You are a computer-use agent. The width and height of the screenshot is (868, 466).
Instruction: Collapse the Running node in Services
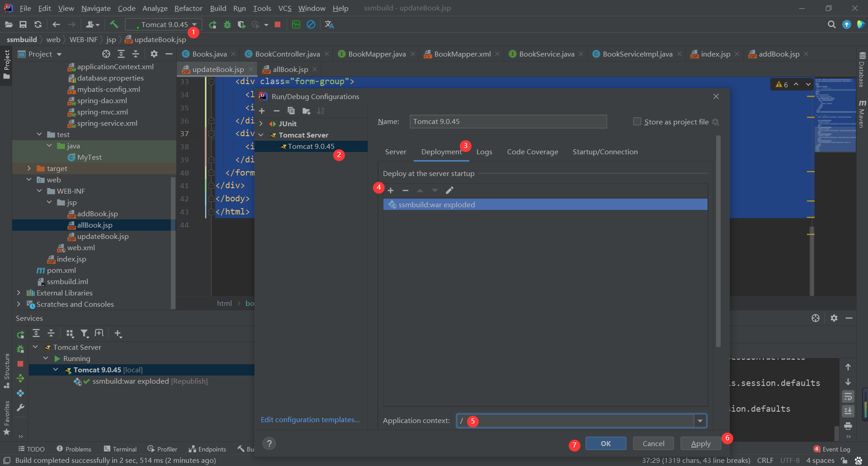pos(46,358)
